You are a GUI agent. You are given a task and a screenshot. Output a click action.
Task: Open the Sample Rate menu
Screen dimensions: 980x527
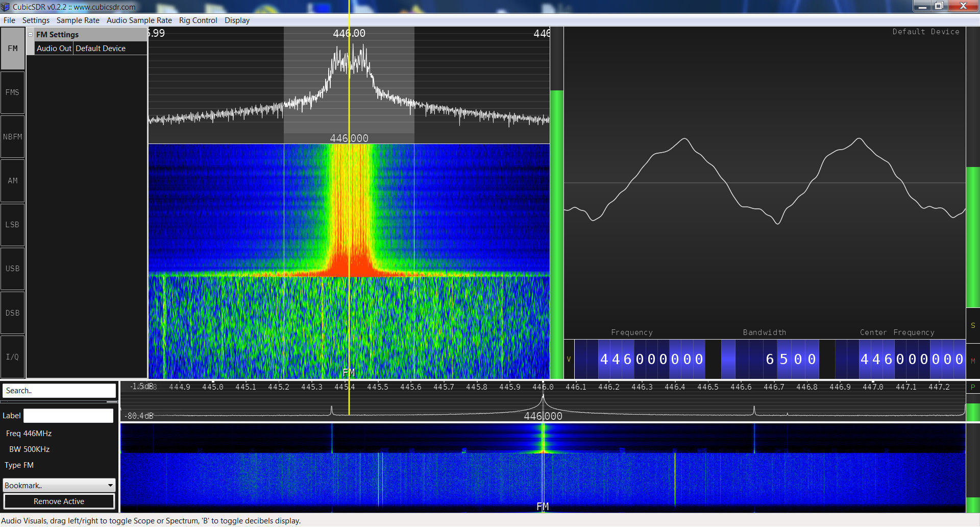click(x=78, y=20)
